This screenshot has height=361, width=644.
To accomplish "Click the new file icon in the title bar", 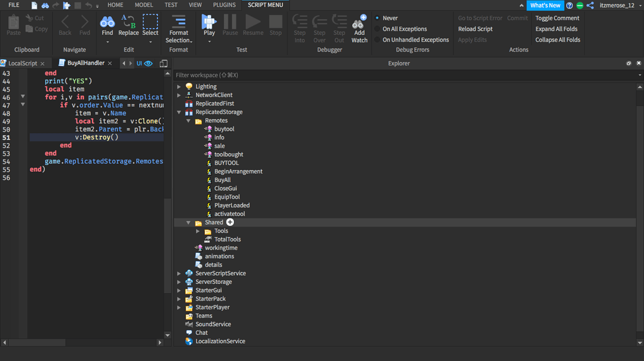I will (34, 6).
